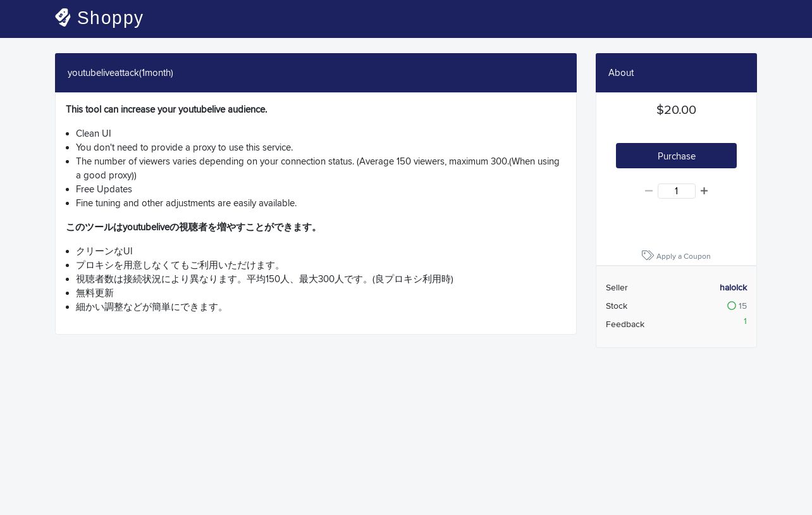Click the 'クリーンなUI' bullet
The image size is (812, 515).
coord(104,251)
